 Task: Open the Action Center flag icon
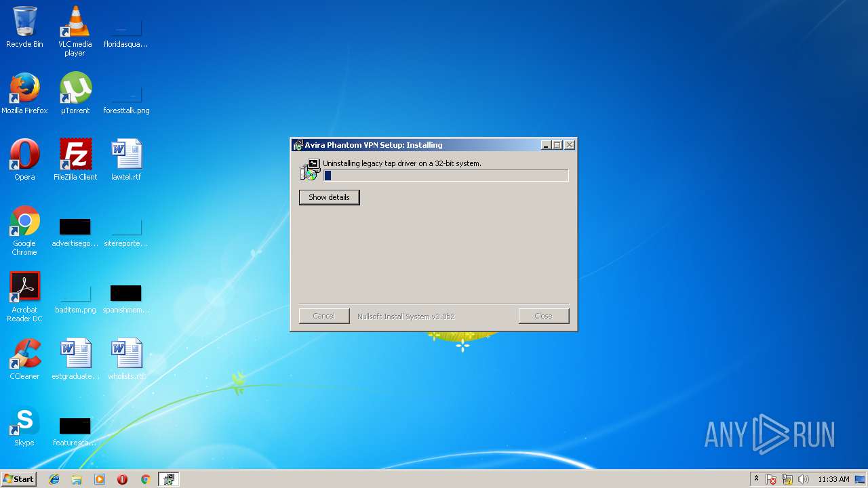[x=771, y=479]
